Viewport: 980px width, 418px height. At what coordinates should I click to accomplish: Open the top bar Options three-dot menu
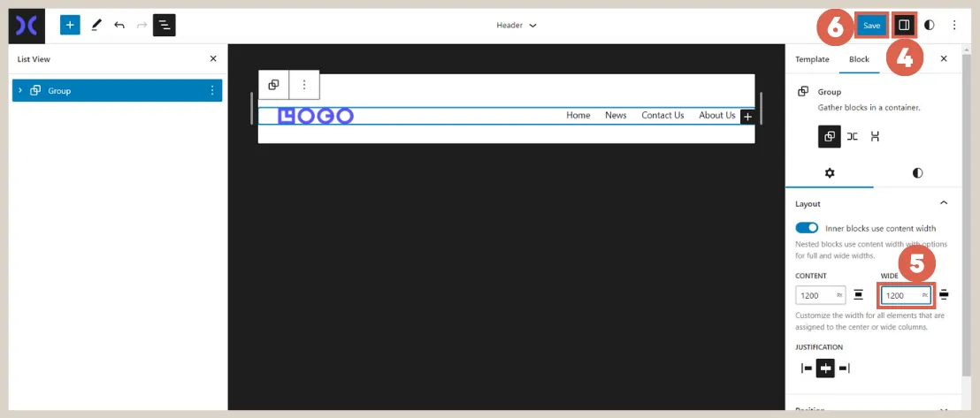coord(954,25)
